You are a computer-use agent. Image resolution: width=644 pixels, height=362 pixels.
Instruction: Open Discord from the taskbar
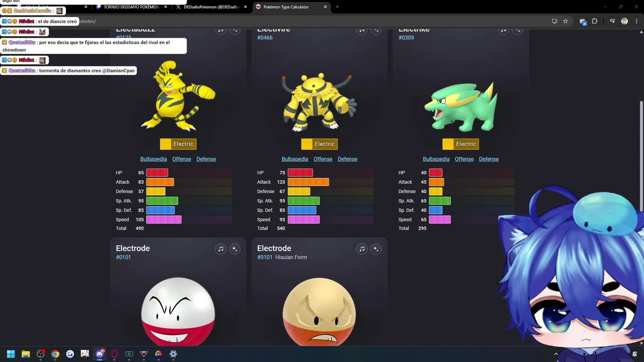click(x=100, y=354)
